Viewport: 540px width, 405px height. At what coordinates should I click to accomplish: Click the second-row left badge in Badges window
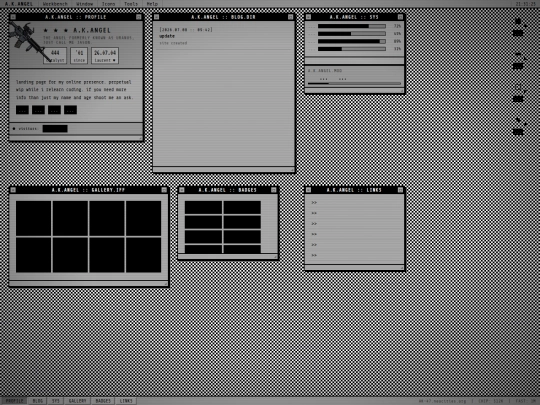pyautogui.click(x=203, y=222)
